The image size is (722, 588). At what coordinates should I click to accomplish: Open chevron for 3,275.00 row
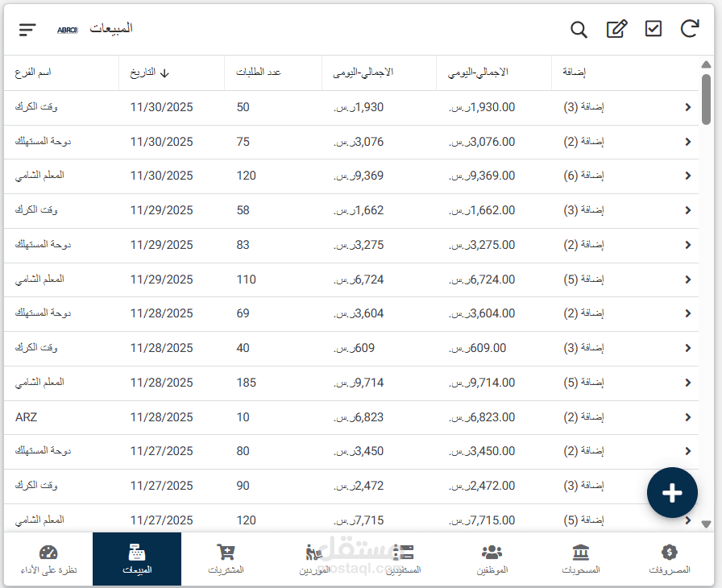click(x=688, y=245)
